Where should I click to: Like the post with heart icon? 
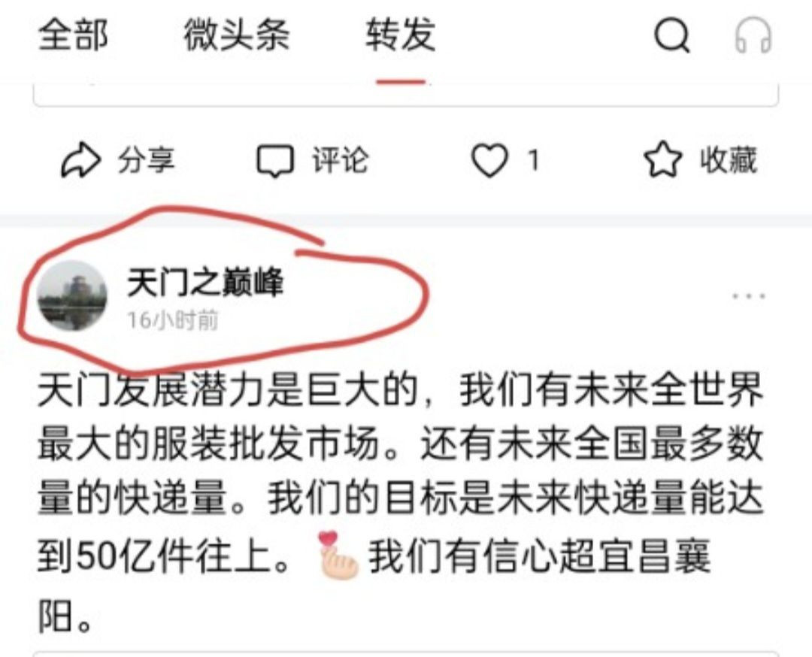489,161
